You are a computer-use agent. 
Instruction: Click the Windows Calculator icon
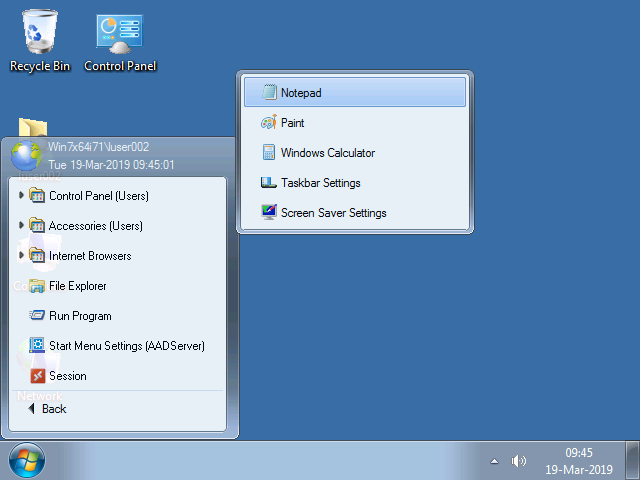coord(268,153)
